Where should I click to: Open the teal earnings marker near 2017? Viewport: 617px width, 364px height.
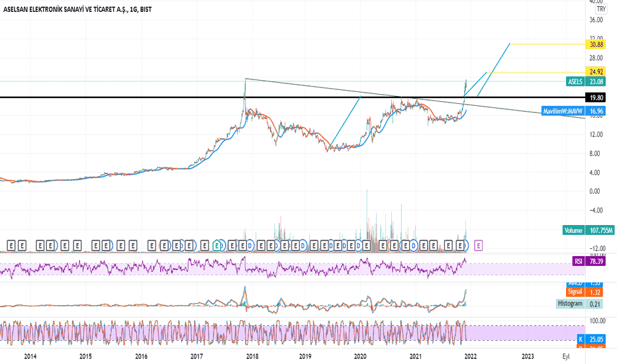(216, 246)
